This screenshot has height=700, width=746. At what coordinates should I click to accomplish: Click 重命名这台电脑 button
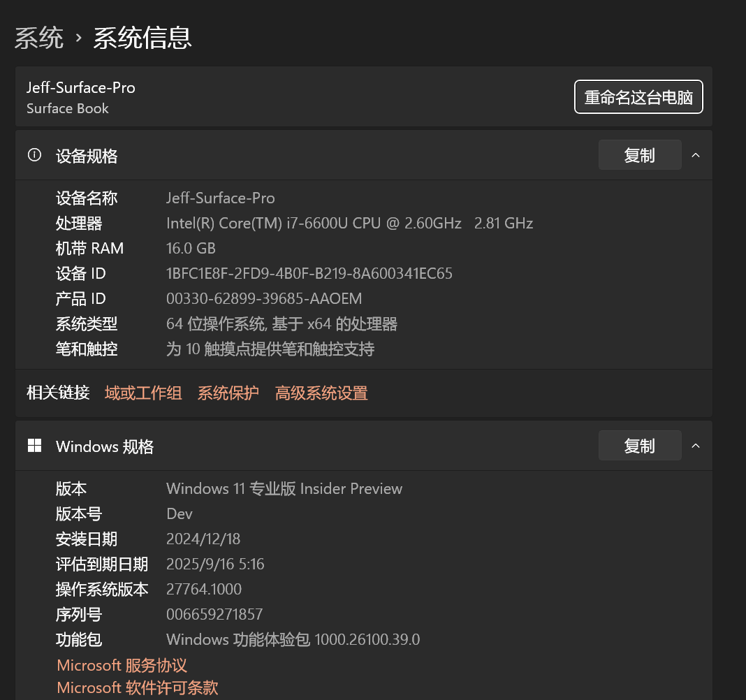click(638, 97)
